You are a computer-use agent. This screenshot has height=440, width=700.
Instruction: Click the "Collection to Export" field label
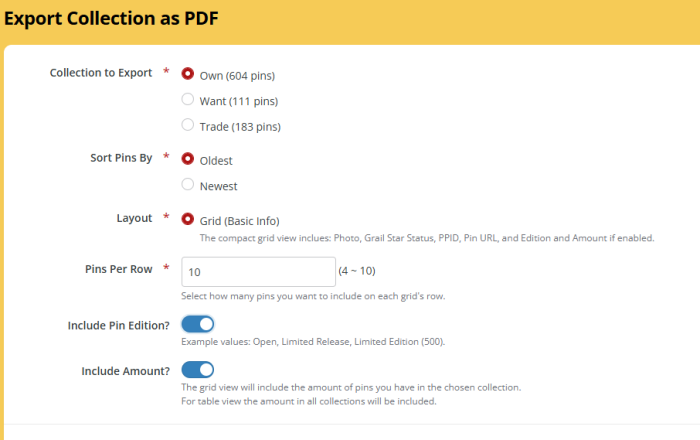(101, 73)
